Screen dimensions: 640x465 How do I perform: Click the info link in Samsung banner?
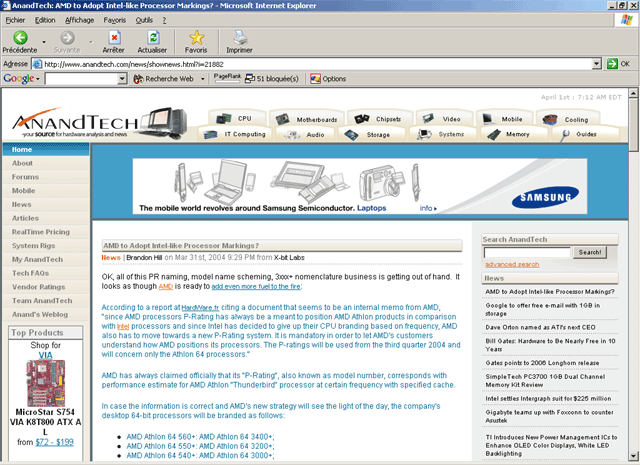(x=428, y=208)
